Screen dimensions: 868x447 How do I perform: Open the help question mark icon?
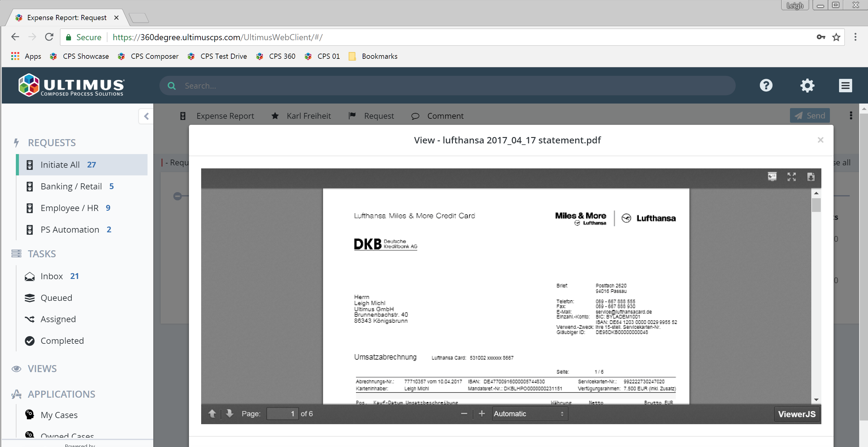pyautogui.click(x=766, y=86)
